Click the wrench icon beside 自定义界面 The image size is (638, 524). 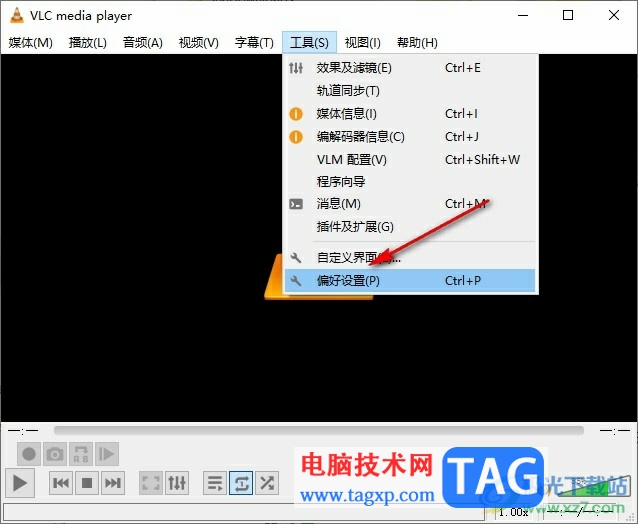tap(296, 258)
